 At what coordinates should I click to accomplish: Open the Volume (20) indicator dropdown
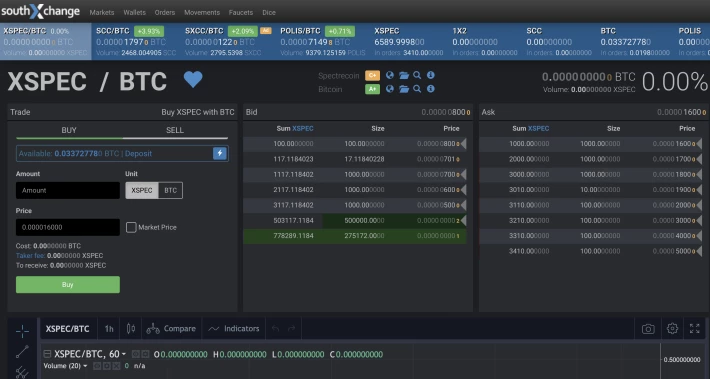85,366
